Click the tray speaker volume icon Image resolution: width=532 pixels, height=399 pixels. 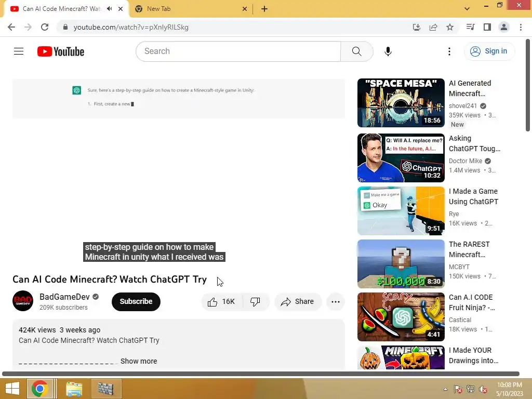point(483,389)
